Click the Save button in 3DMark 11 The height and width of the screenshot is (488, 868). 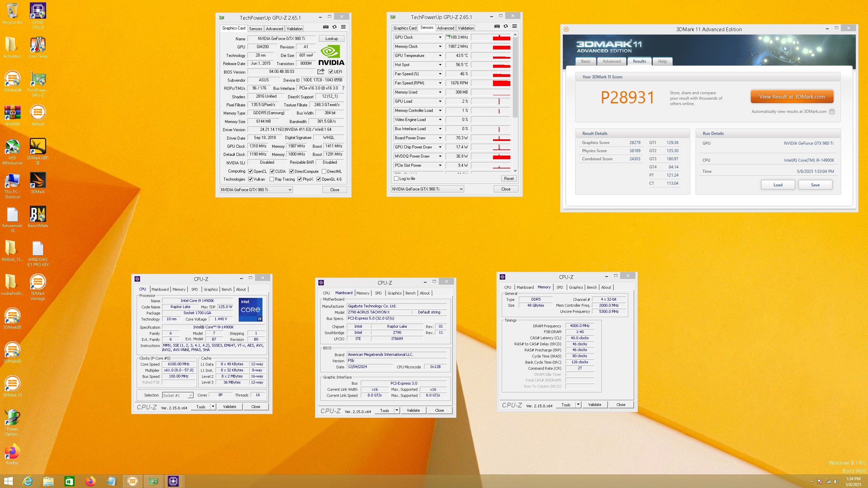point(815,185)
